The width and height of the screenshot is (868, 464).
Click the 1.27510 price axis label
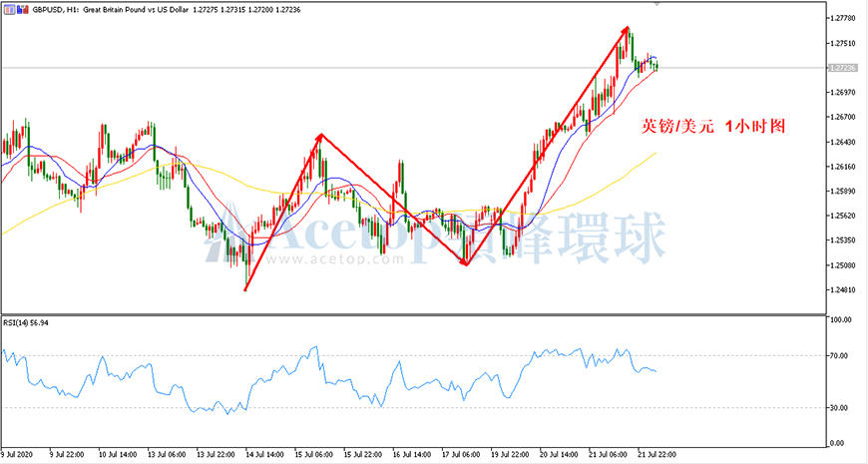[x=842, y=43]
